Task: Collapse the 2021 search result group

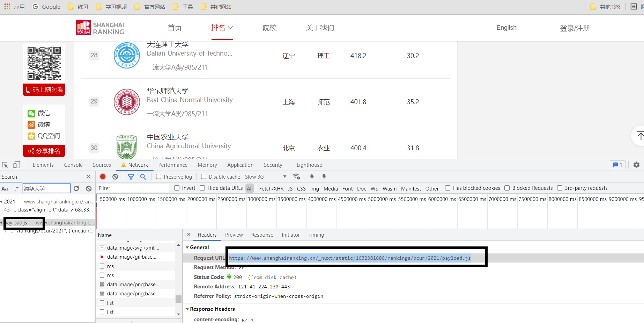Action: click(x=2, y=202)
